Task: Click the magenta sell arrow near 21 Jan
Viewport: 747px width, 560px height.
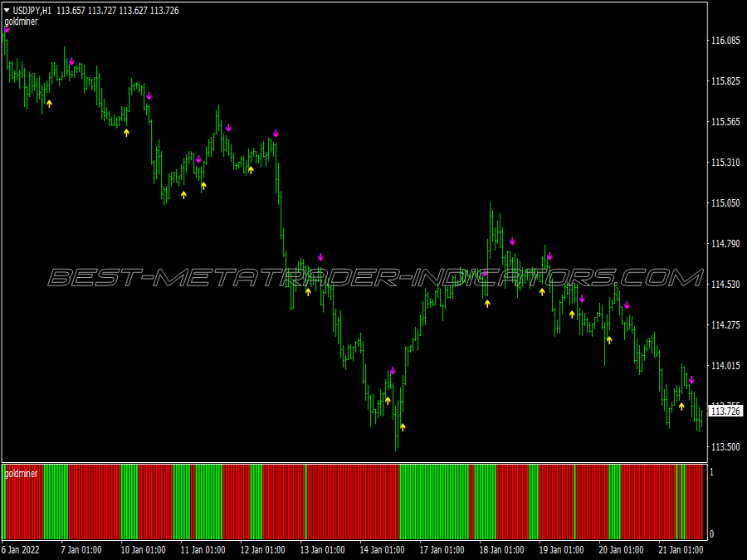Action: tap(691, 380)
